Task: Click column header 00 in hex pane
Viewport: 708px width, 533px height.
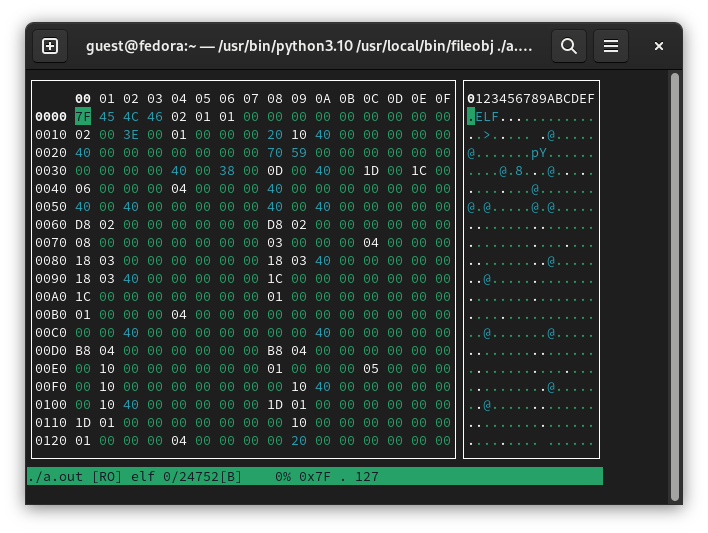Action: point(83,98)
